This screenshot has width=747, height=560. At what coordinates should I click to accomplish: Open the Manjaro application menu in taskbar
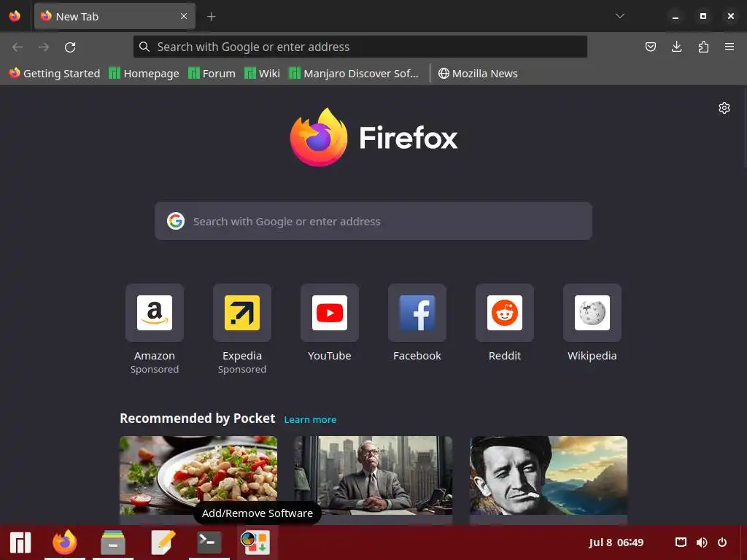tap(20, 542)
